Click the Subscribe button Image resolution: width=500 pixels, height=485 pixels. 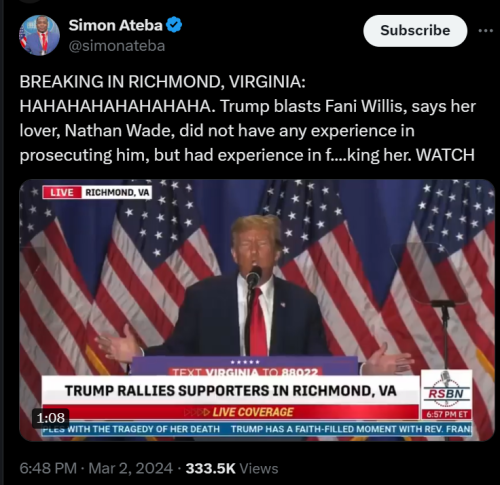[x=415, y=31]
